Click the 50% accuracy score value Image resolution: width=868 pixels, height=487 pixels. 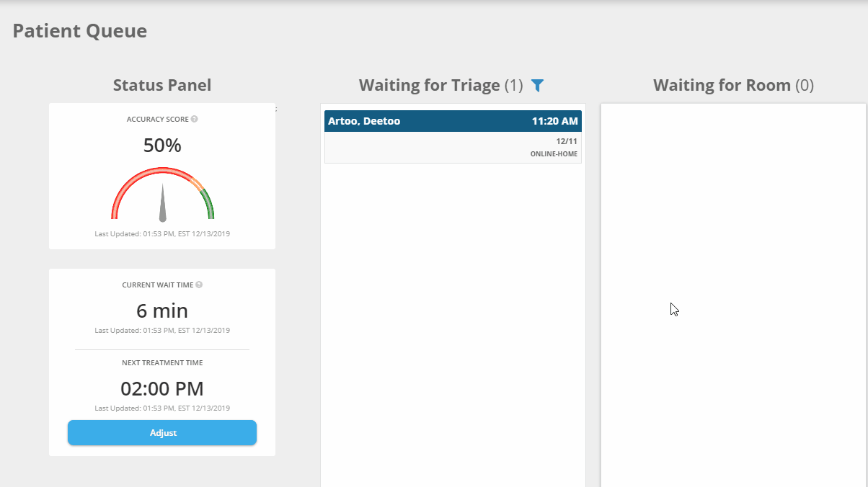[x=162, y=145]
